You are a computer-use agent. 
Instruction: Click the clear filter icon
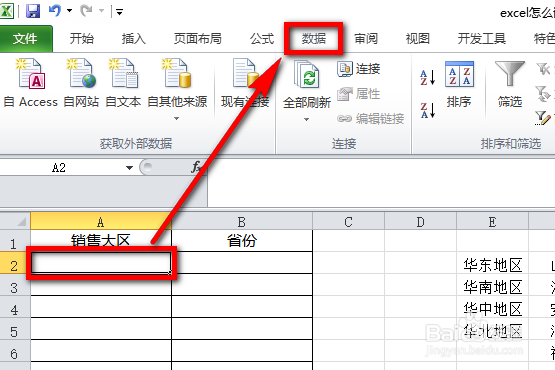pyautogui.click(x=543, y=69)
